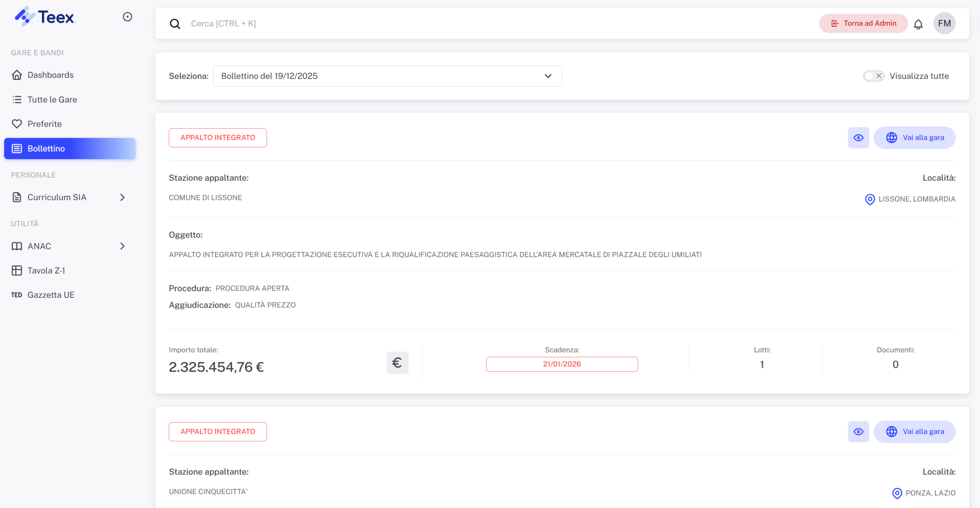
Task: Click the eye icon on Unione Cinquecitta' tender
Action: click(858, 432)
